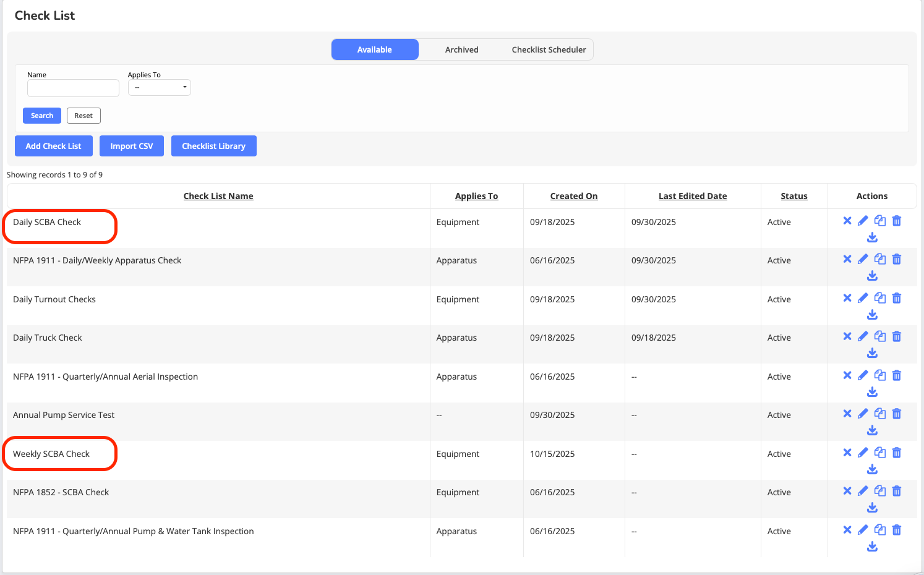Sort the table by Created On column

pyautogui.click(x=573, y=196)
